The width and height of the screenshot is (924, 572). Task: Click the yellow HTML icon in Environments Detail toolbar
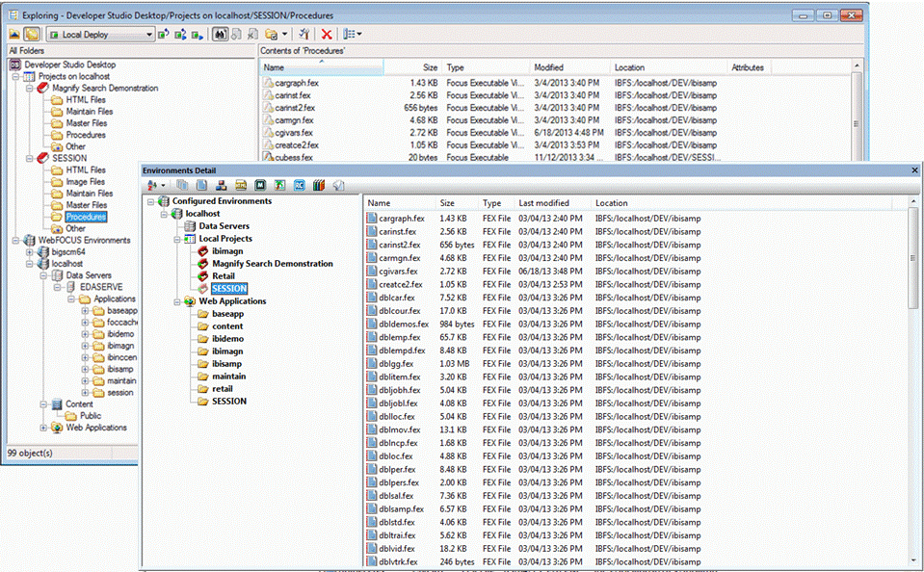coord(241,186)
